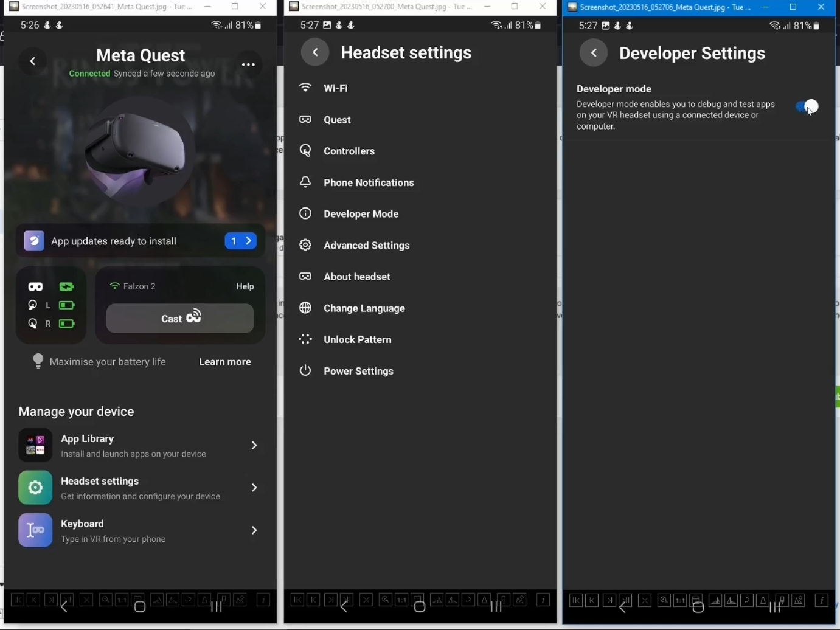Click the 1:1 icon in Headset settings window toolbar
The height and width of the screenshot is (630, 840).
tap(401, 600)
